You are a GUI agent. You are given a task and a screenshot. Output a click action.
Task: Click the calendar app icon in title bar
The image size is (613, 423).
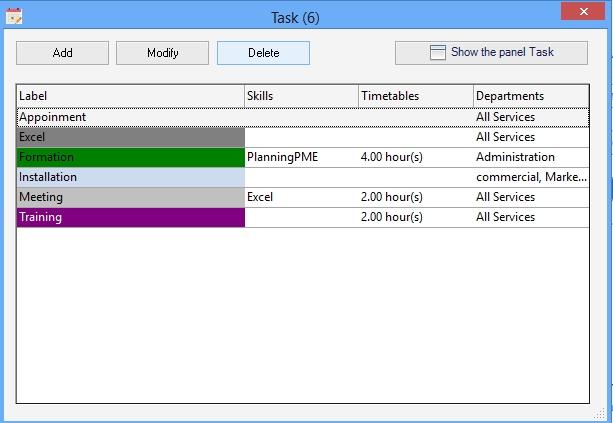click(15, 17)
